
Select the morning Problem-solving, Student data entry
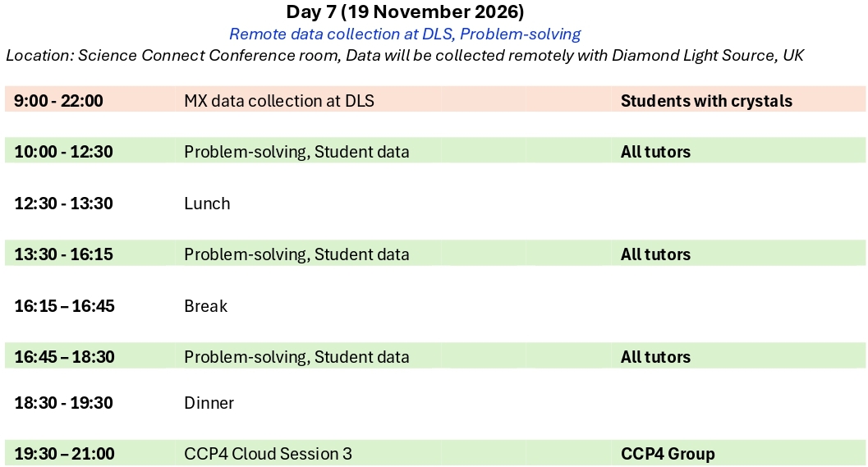point(296,152)
